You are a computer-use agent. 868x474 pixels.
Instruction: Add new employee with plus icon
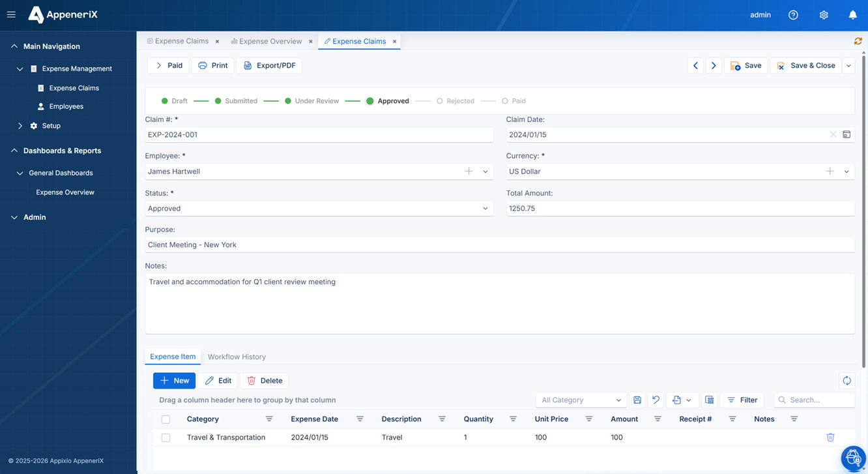(x=469, y=171)
